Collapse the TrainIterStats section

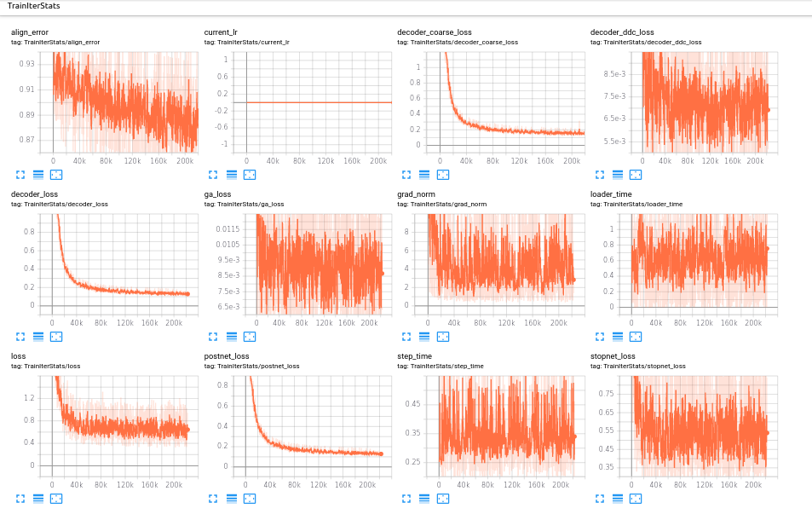coord(36,7)
